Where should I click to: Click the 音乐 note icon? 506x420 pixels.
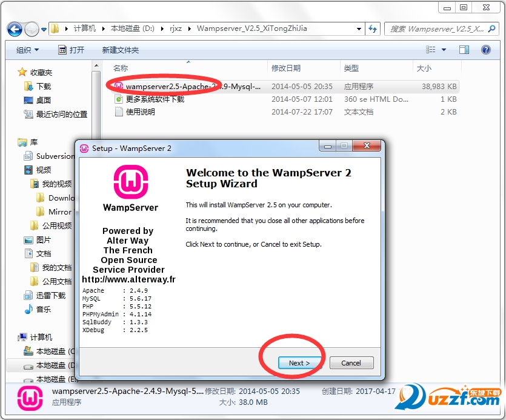click(28, 309)
